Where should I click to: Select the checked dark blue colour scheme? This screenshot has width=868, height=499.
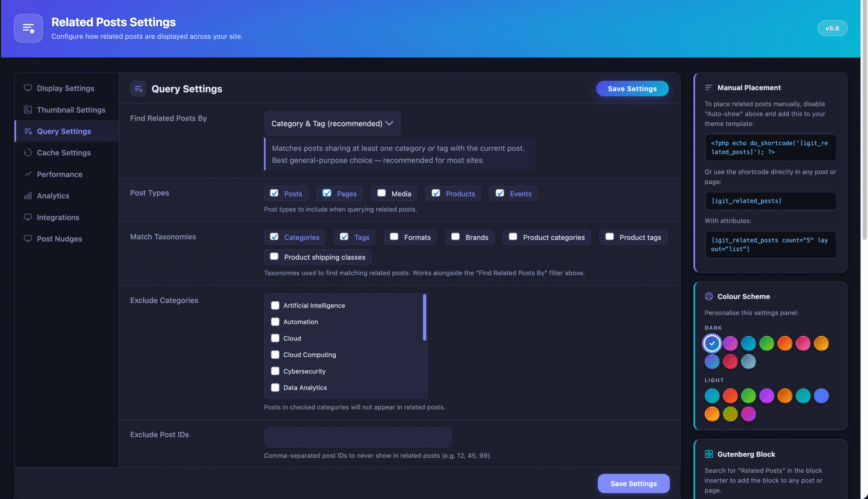click(712, 343)
